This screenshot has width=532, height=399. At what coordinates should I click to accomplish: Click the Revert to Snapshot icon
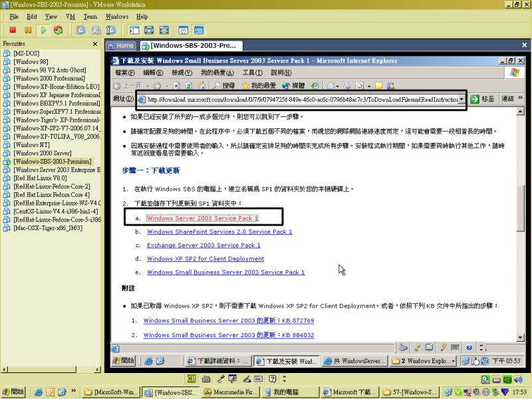tap(96, 30)
